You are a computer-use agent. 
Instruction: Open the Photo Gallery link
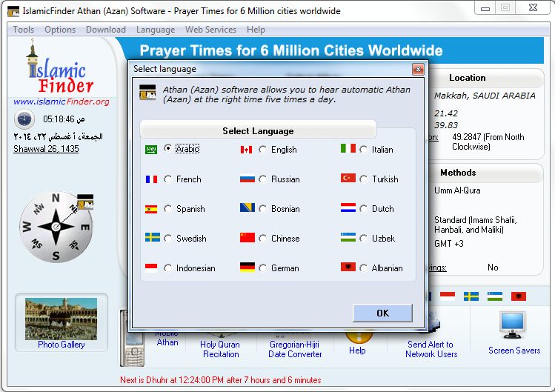pyautogui.click(x=62, y=345)
